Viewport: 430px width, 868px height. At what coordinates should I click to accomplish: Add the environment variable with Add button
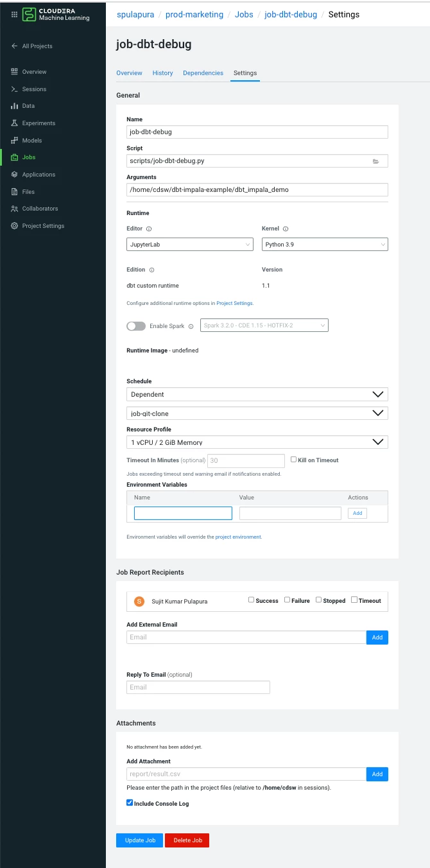[357, 513]
